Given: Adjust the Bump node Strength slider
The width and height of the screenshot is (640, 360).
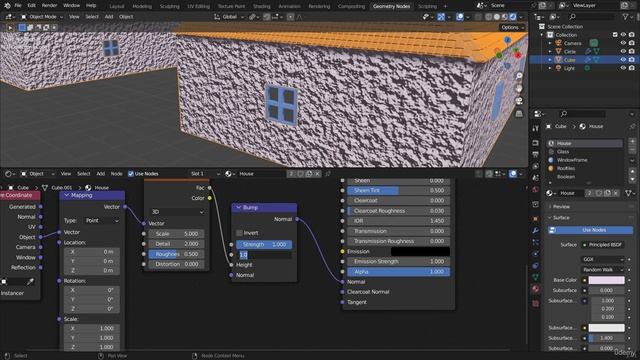Looking at the screenshot, I should coord(264,244).
